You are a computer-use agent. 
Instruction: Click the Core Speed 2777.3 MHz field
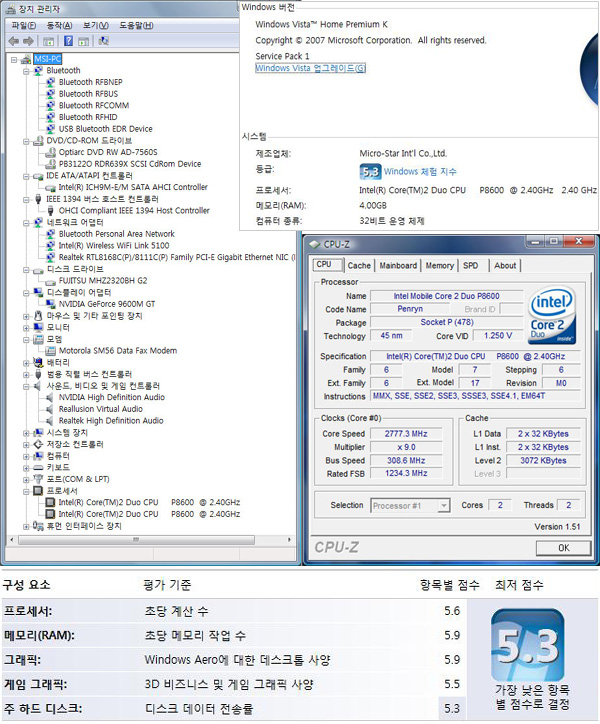(x=406, y=434)
